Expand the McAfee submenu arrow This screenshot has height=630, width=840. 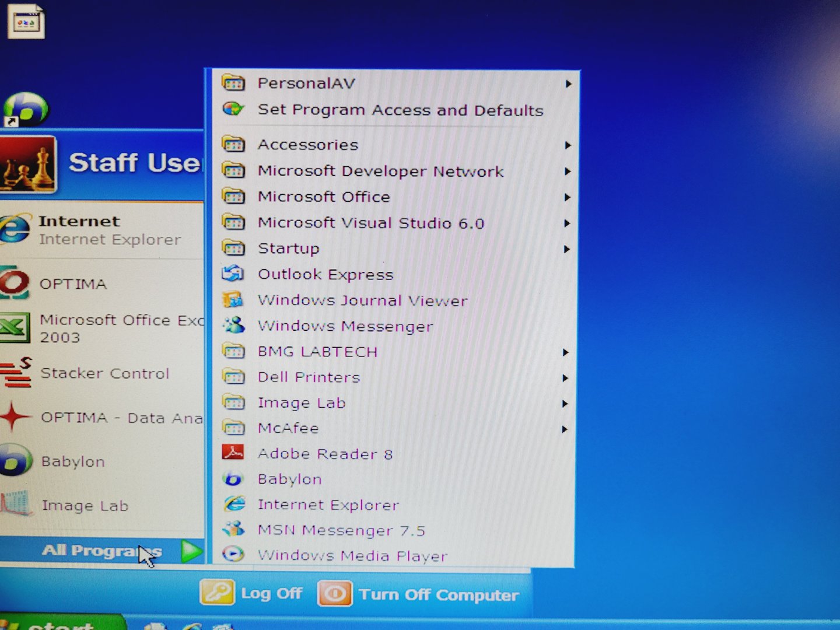tap(564, 429)
